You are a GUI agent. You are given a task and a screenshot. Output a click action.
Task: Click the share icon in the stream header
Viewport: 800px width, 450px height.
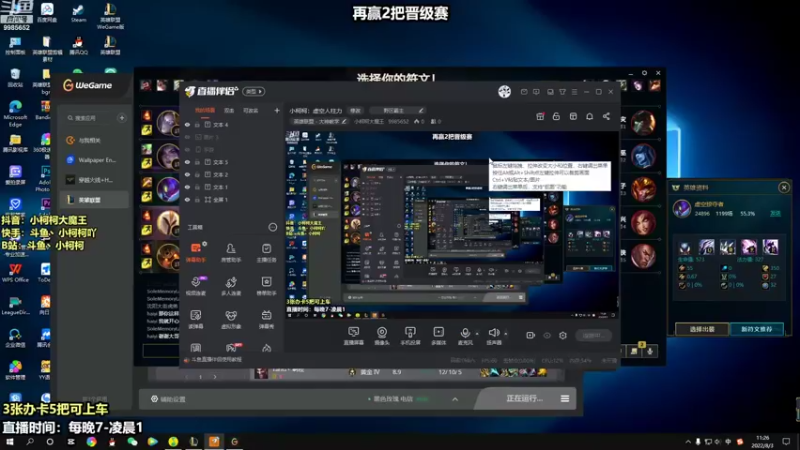coord(606,116)
